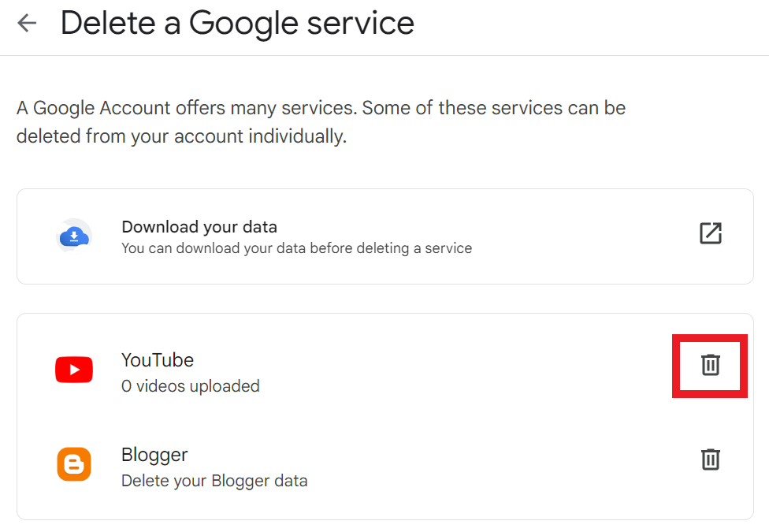769x532 pixels.
Task: Navigate back using the left arrow
Action: 27,23
